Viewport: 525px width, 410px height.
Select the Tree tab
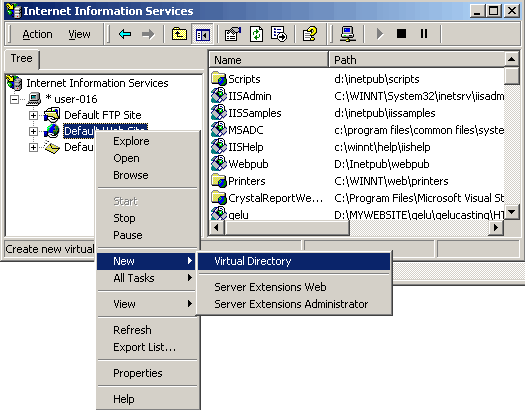point(22,59)
